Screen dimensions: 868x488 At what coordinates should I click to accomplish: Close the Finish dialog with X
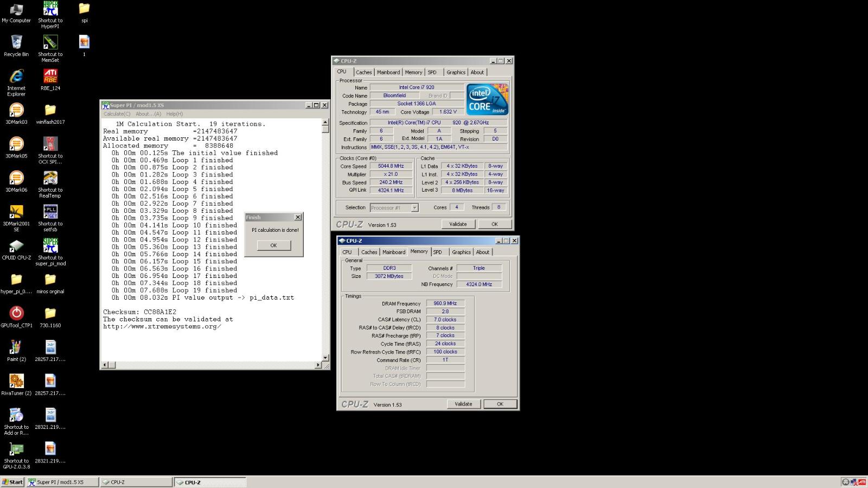tap(297, 217)
